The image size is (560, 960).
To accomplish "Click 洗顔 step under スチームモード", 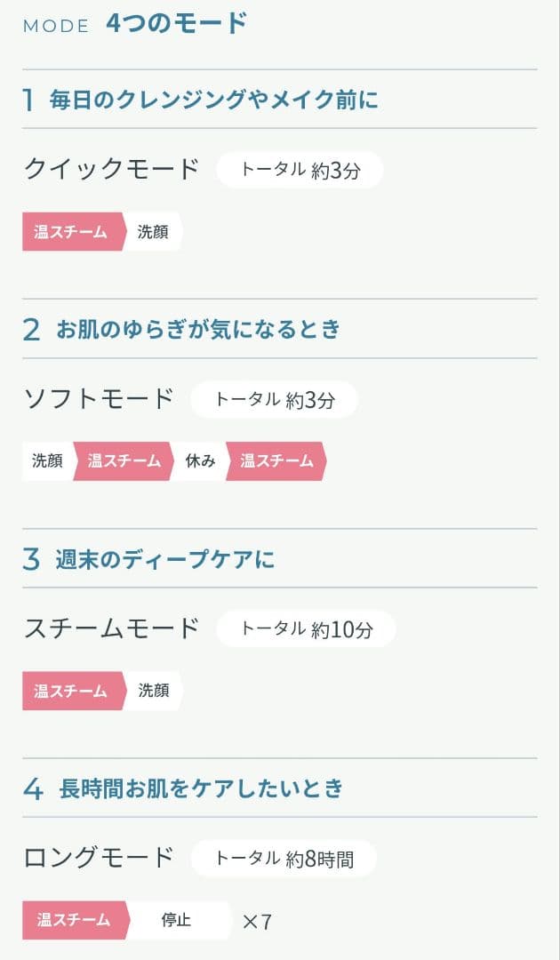I will [x=153, y=691].
